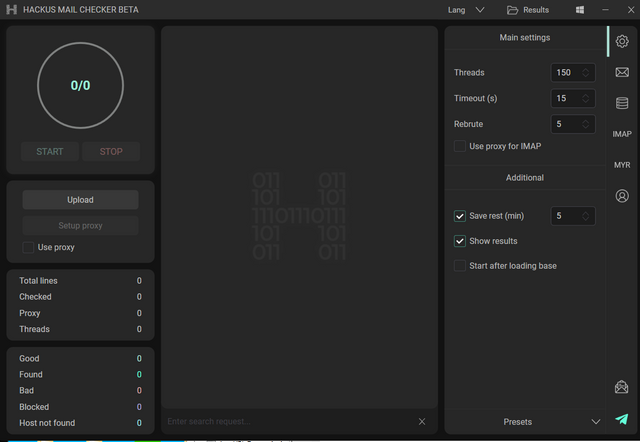The width and height of the screenshot is (640, 442).
Task: Switch to the IMAP tab
Action: pos(622,134)
